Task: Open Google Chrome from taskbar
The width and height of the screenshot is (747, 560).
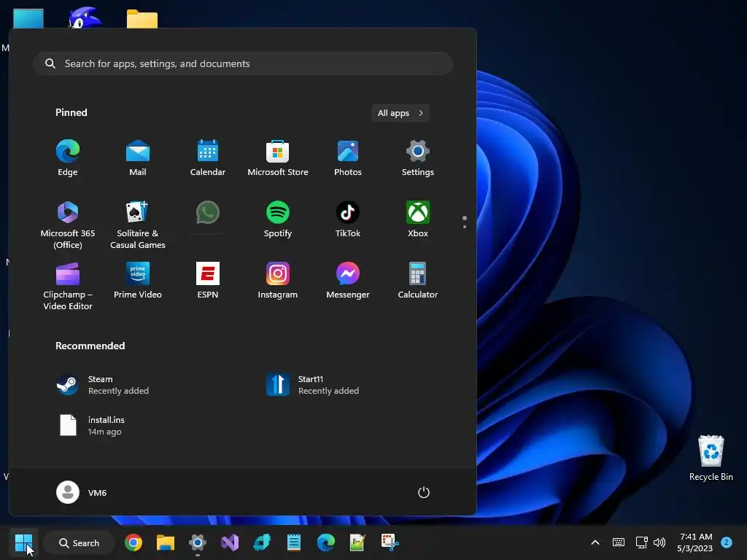Action: [133, 542]
